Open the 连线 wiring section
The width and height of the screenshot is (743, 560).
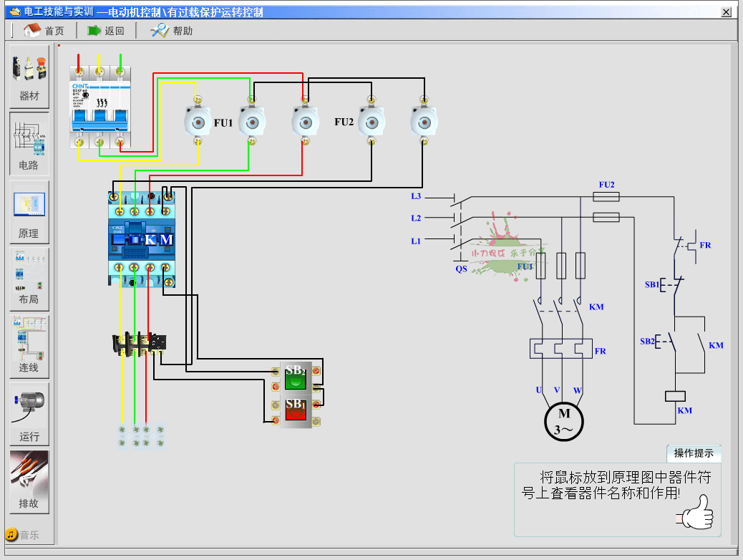(29, 347)
